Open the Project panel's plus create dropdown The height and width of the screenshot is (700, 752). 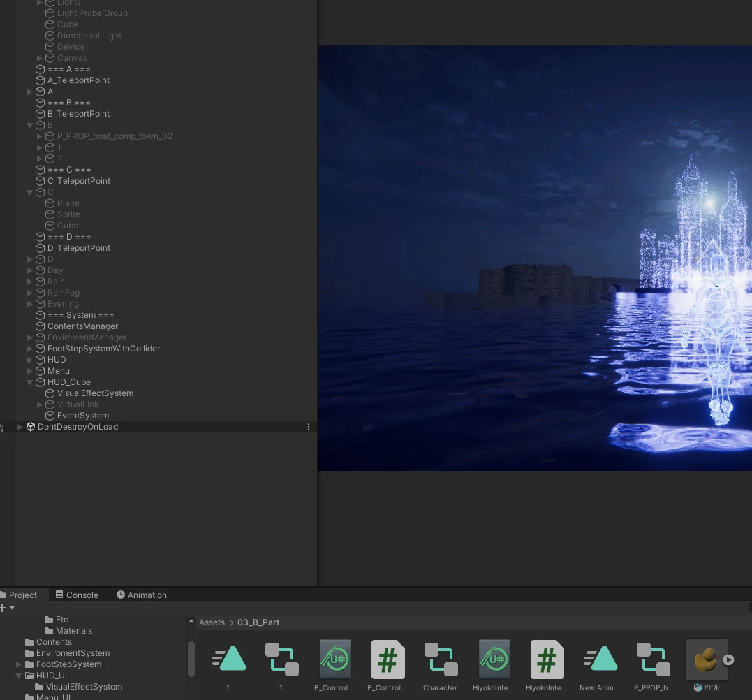pyautogui.click(x=7, y=608)
